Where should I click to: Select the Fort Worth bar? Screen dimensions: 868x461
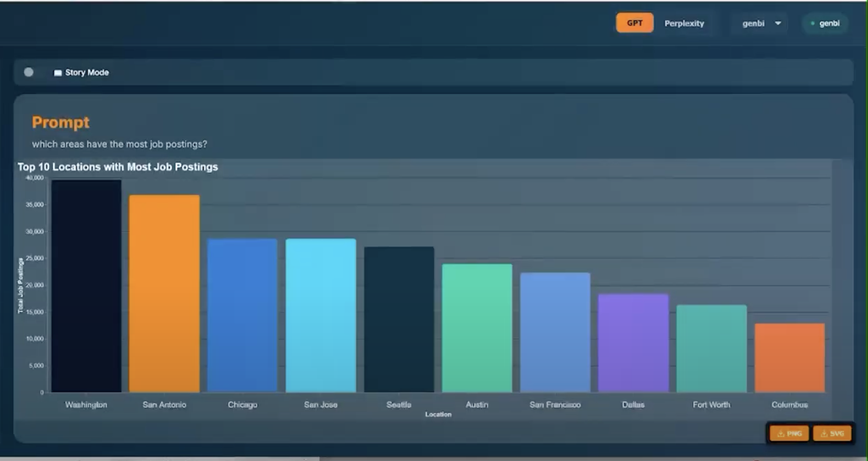coord(711,349)
